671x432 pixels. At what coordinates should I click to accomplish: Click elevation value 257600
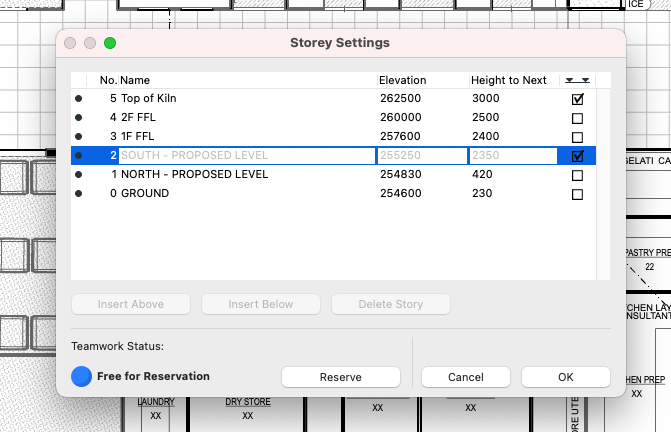tap(401, 136)
